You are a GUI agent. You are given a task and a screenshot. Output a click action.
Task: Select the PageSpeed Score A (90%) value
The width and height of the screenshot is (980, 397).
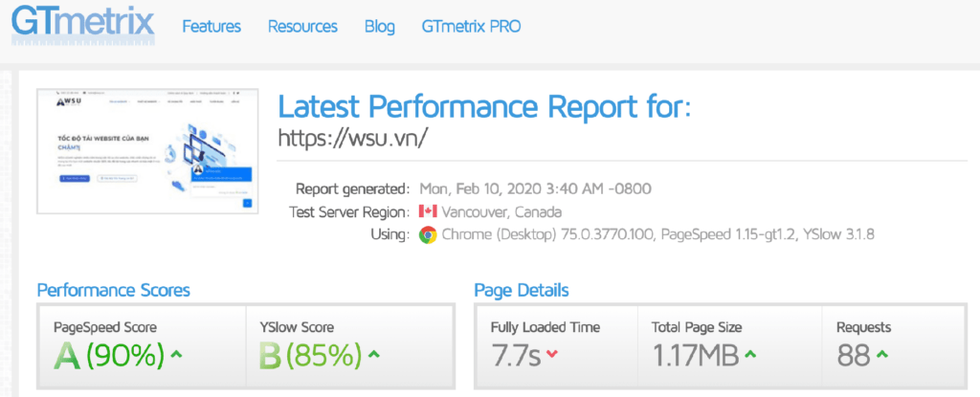[x=109, y=356]
